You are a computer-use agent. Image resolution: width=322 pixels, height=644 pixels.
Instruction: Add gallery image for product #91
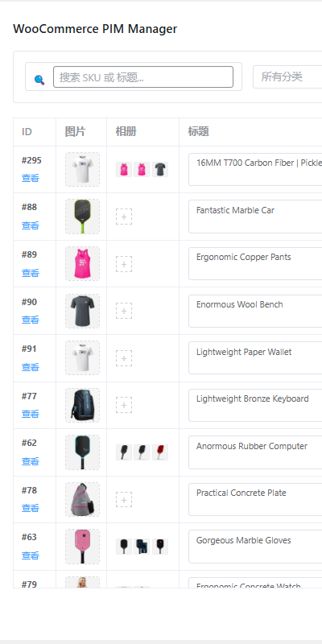(124, 358)
